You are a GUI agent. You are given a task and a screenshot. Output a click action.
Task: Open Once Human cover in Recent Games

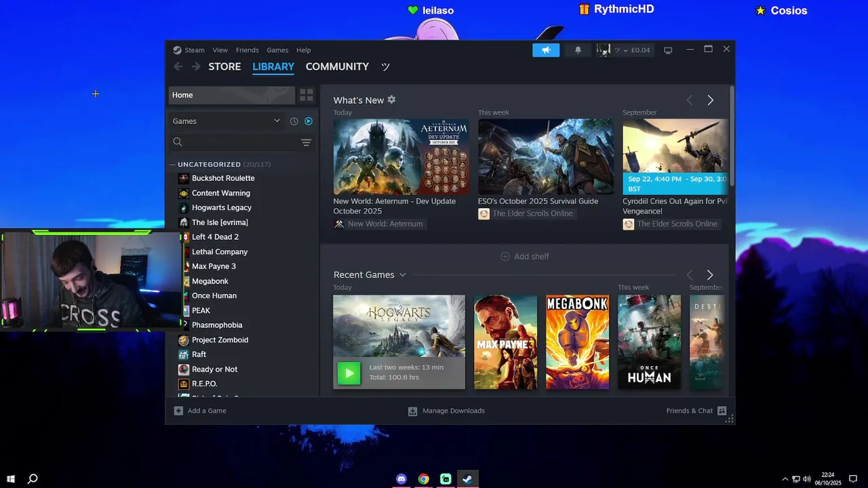click(x=649, y=342)
